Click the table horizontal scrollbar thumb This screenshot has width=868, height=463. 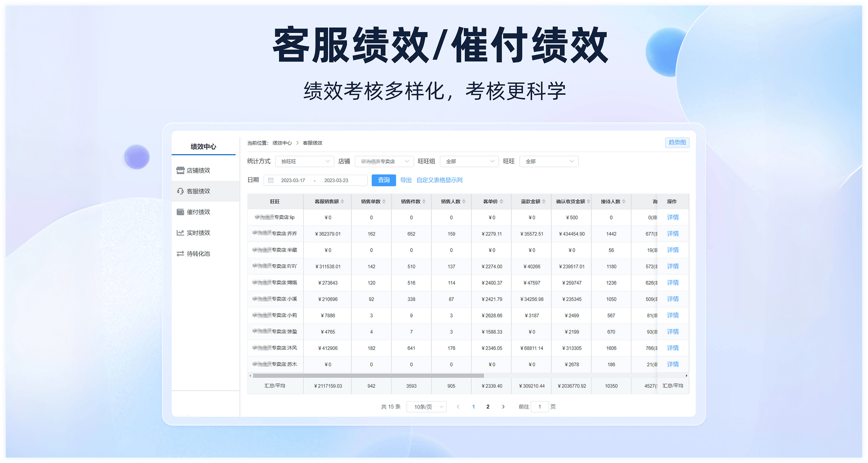coord(368,376)
